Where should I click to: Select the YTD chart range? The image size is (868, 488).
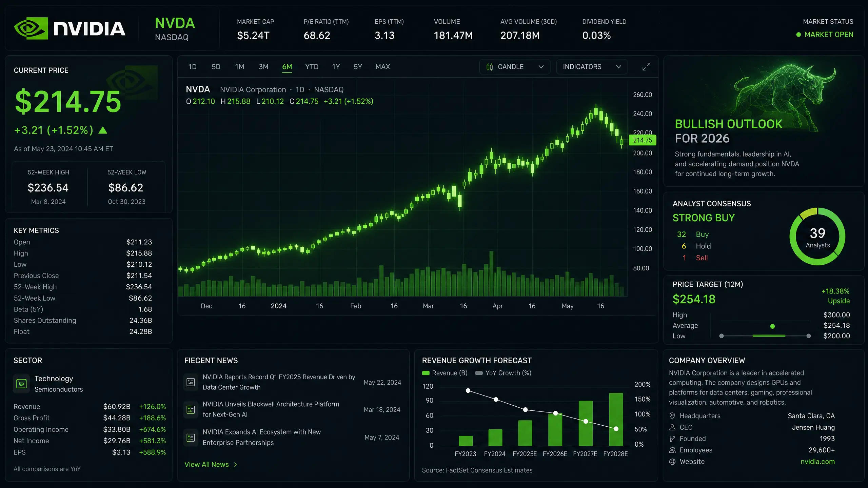click(x=312, y=67)
